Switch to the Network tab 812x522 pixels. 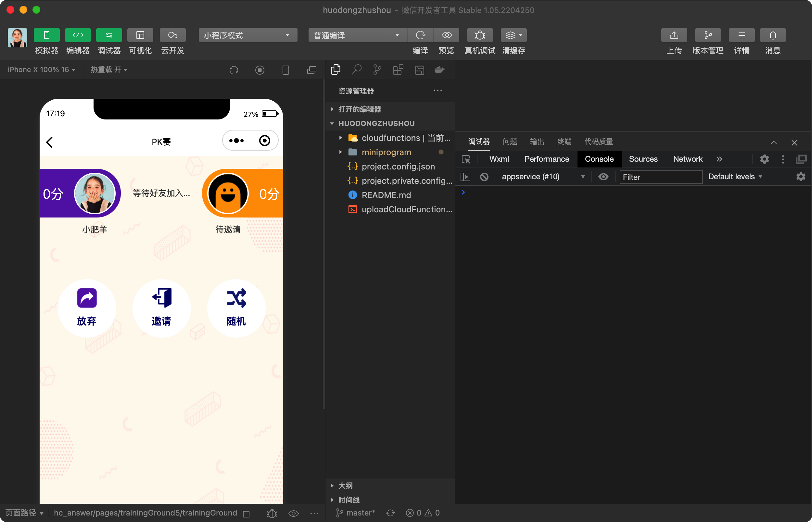[x=688, y=159]
